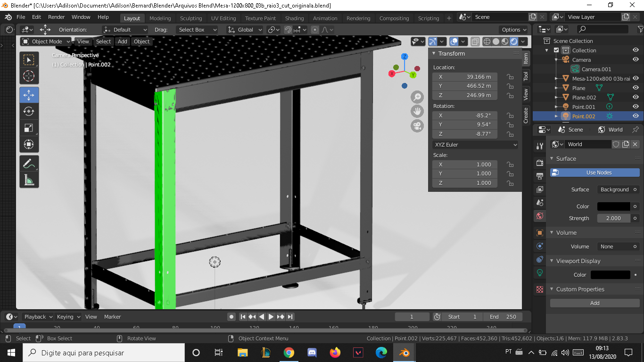
Task: Open the Object Mode dropdown
Action: (46, 41)
